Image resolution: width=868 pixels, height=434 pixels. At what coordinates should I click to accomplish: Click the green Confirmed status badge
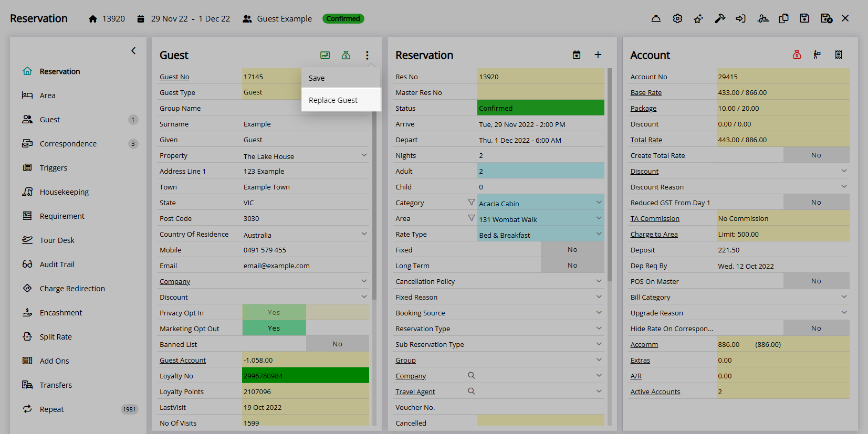point(343,18)
